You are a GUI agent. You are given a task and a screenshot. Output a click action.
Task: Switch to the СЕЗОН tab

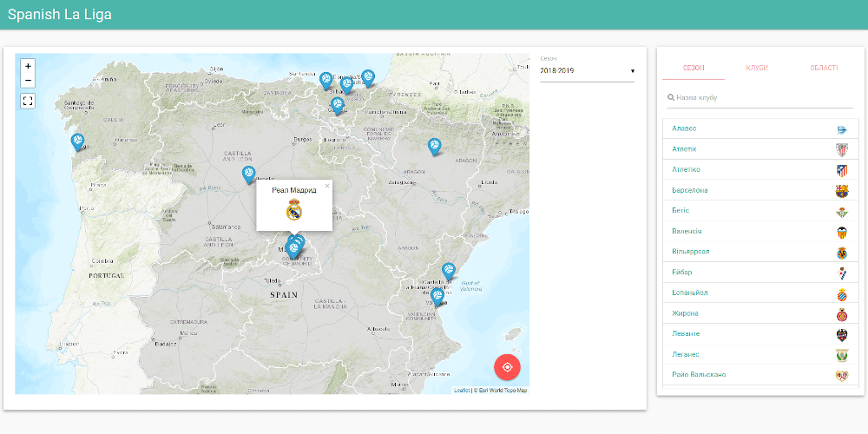[x=694, y=68]
